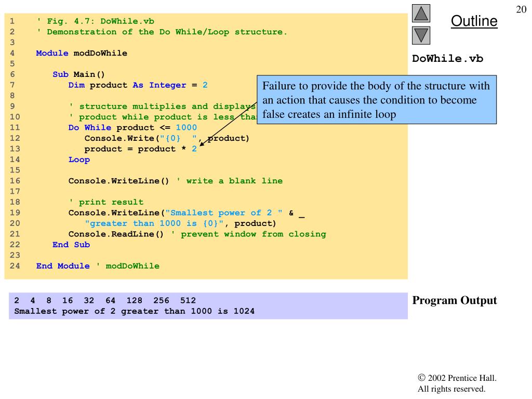The image size is (532, 399).
Task: Select 'End Sub' on line 22
Action: coord(71,245)
